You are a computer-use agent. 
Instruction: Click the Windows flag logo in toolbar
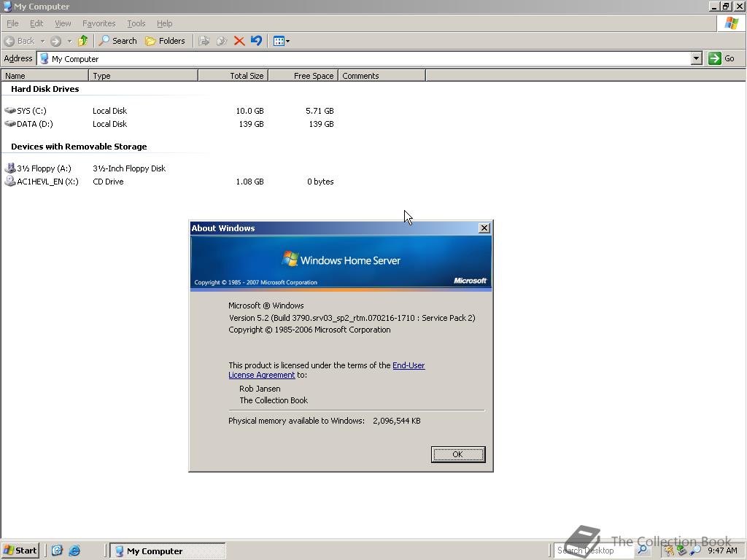[x=731, y=23]
